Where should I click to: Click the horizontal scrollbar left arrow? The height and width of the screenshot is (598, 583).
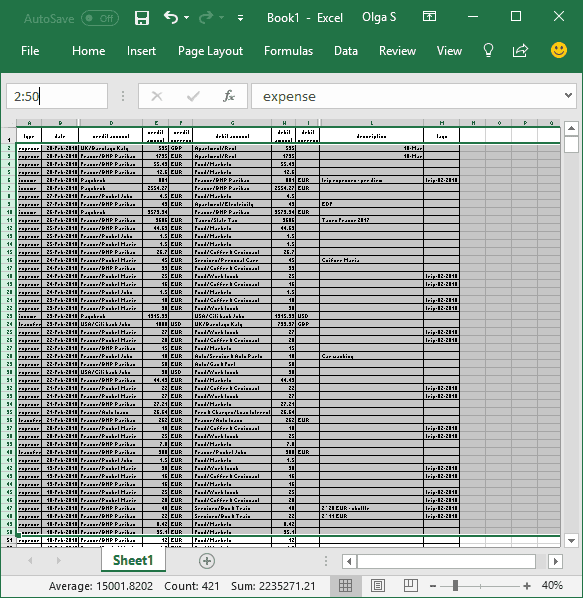(349, 561)
